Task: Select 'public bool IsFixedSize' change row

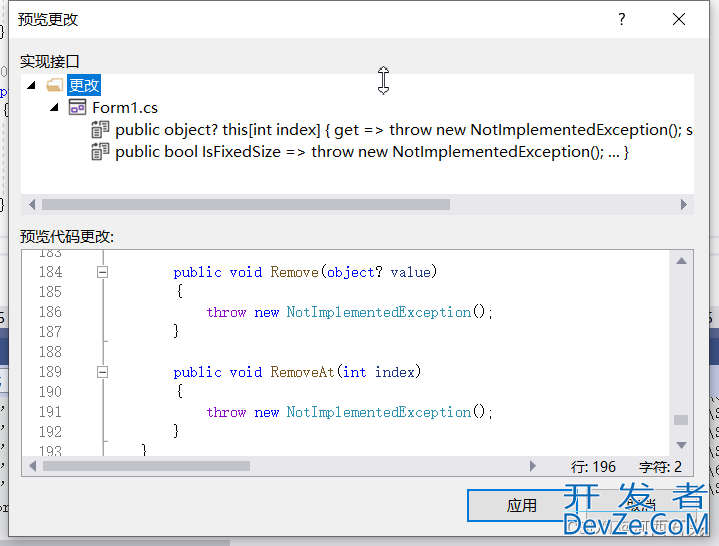Action: [372, 152]
